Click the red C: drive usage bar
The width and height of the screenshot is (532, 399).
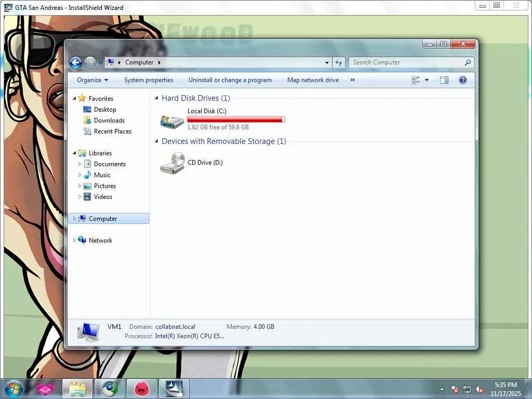coord(236,119)
